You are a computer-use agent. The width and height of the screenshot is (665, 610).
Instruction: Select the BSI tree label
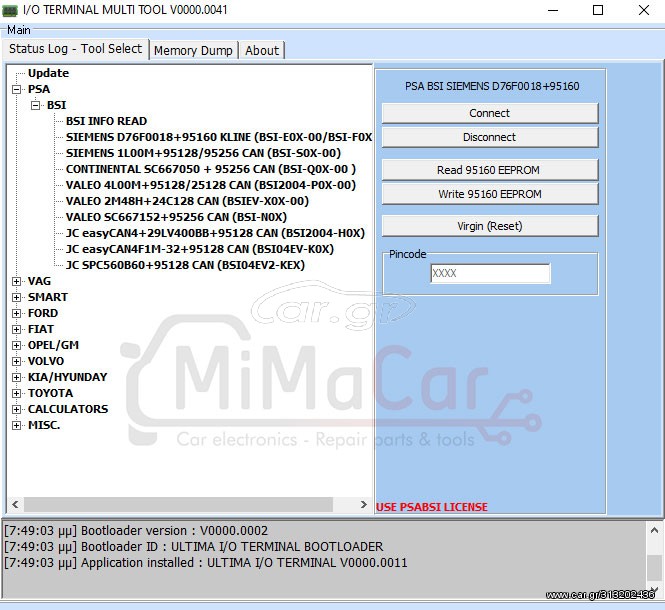(x=56, y=105)
